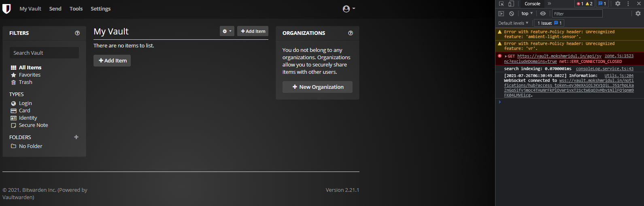Focus the Search Vault field
The height and width of the screenshot is (206, 644).
44,53
